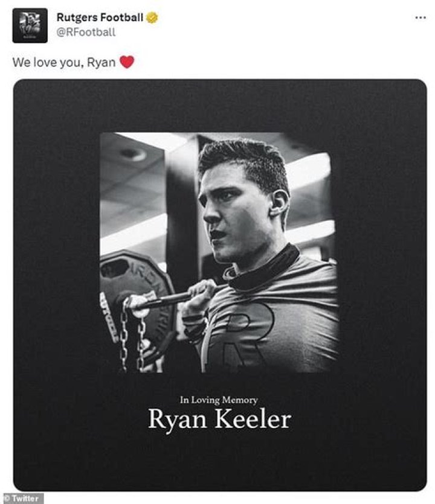Open the three-dot options menu on the tweet
This screenshot has width=435, height=504.
click(x=421, y=18)
